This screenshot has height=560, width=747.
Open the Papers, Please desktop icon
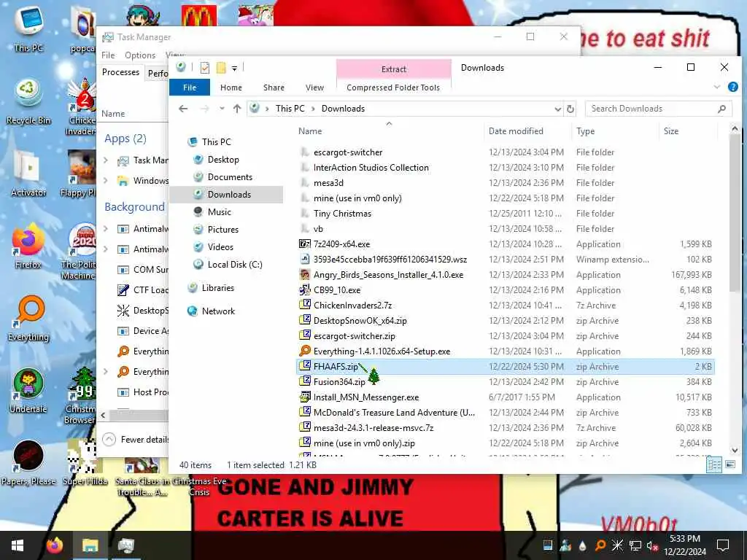pyautogui.click(x=28, y=463)
